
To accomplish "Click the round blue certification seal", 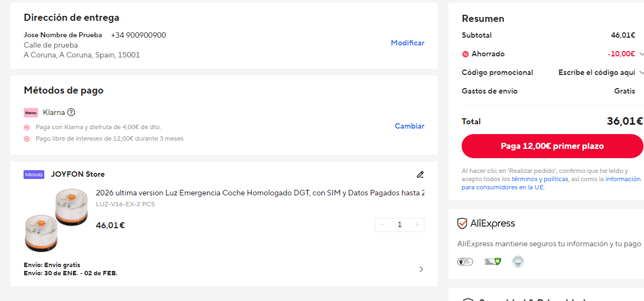I will (x=518, y=262).
